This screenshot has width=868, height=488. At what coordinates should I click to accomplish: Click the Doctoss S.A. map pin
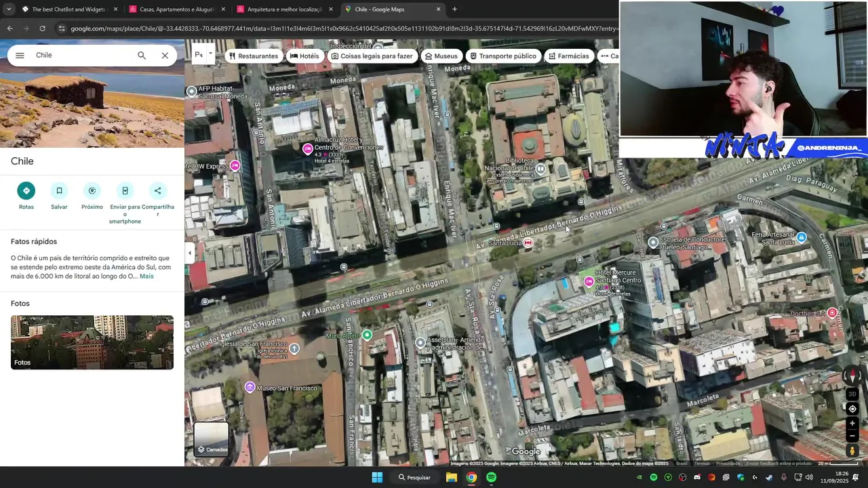[x=832, y=312]
